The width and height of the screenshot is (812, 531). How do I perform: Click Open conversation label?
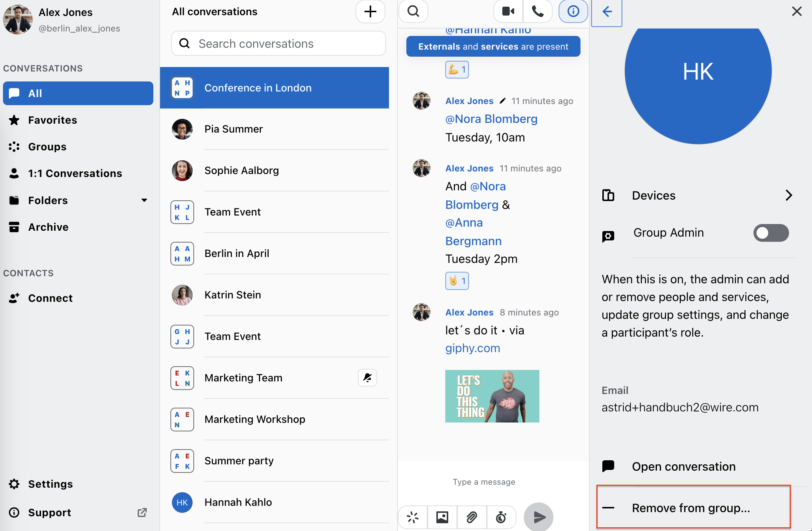coord(684,467)
